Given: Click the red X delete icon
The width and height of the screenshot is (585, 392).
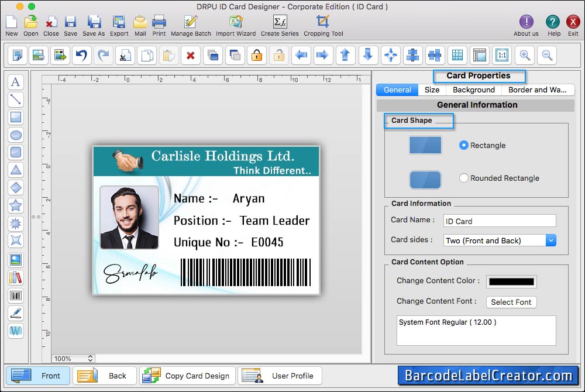Looking at the screenshot, I should tap(191, 55).
